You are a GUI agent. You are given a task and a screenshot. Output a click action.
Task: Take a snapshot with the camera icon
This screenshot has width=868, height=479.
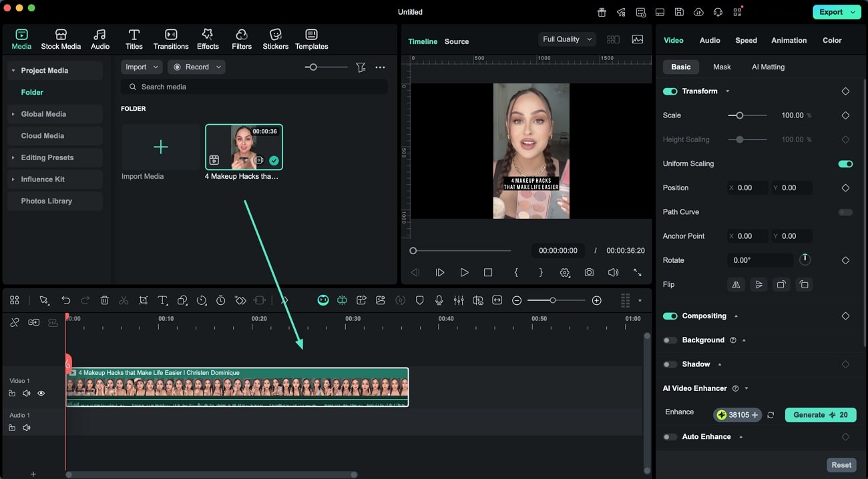588,272
